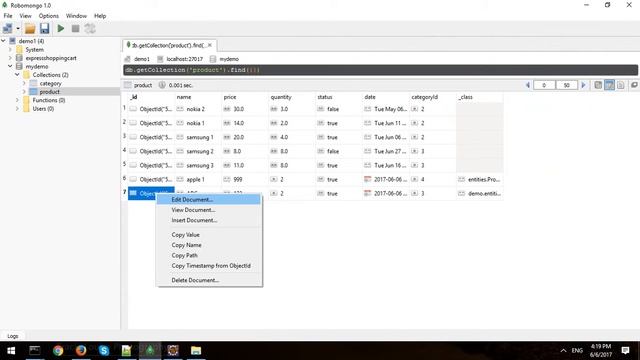Select the 'entities.Pro...' _class cell

click(480, 179)
